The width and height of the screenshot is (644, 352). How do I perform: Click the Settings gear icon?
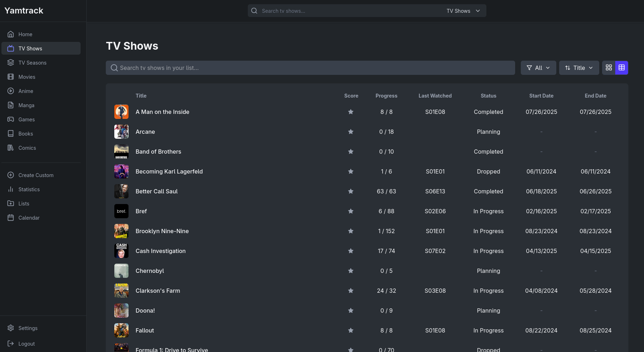[11, 328]
